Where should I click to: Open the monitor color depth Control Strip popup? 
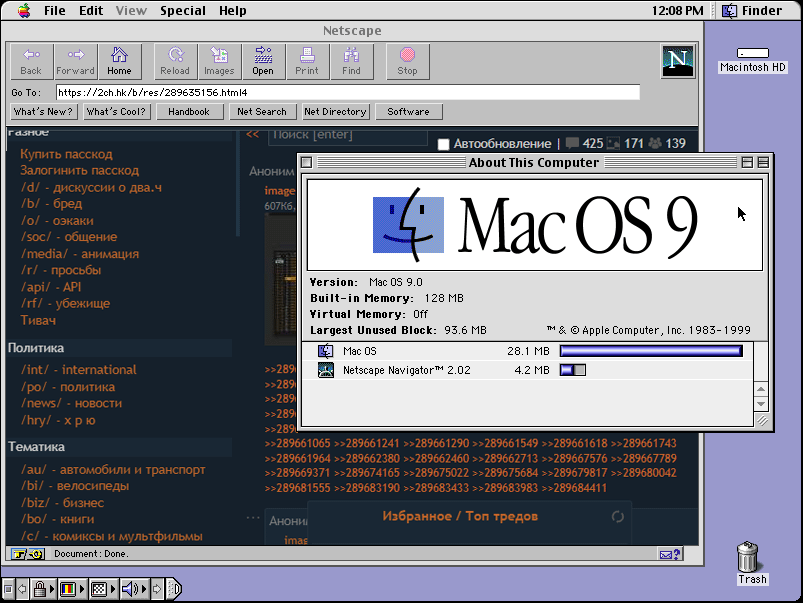pyautogui.click(x=72, y=589)
